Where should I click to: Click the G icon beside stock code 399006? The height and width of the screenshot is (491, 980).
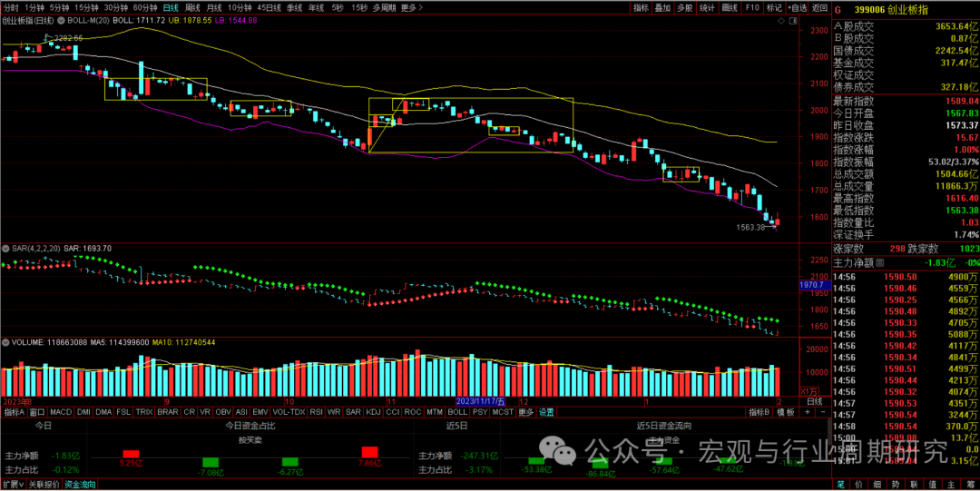(838, 7)
